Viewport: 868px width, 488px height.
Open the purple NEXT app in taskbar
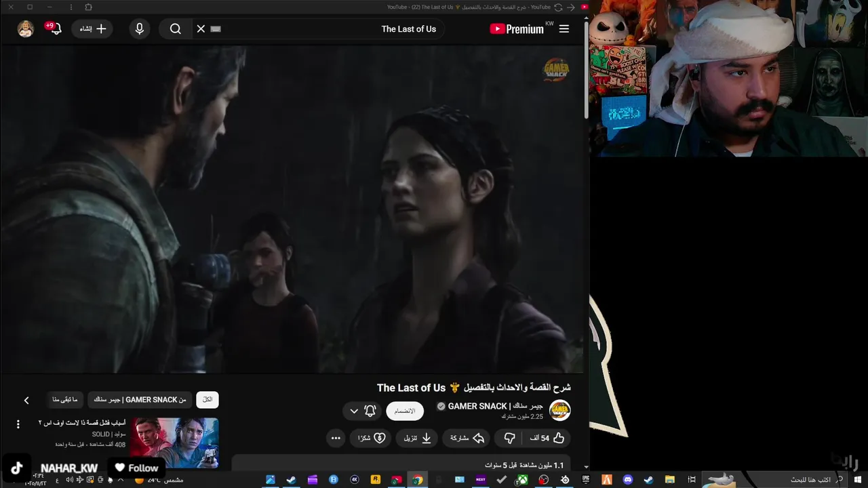pos(480,480)
